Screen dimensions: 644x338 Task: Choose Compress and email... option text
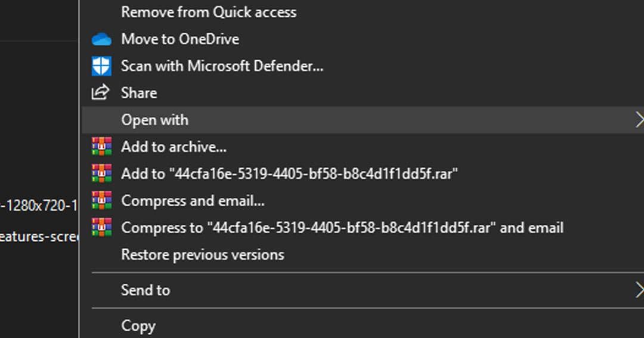click(x=193, y=201)
